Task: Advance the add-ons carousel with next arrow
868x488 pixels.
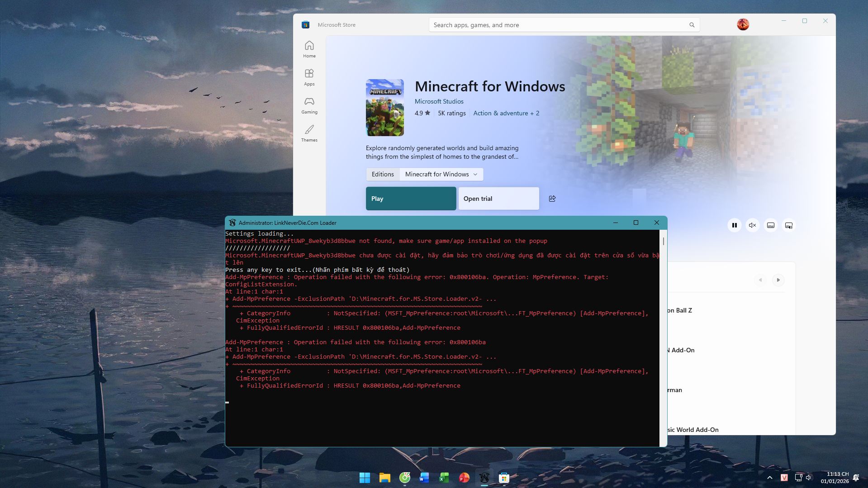Action: click(x=778, y=280)
